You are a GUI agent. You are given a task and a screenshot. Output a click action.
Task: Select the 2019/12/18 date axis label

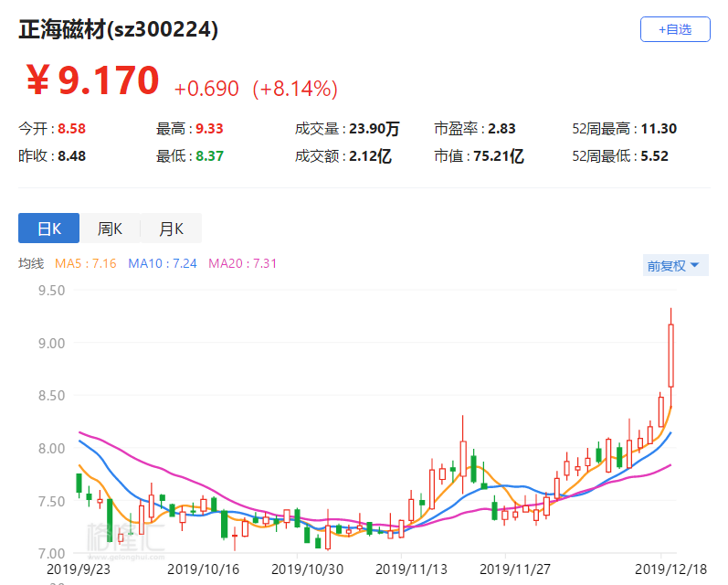(670, 569)
